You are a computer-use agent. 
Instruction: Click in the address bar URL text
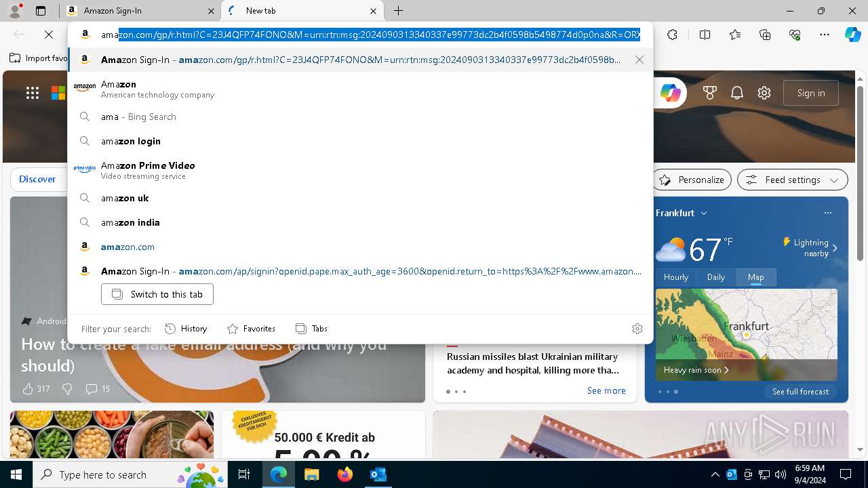point(370,35)
